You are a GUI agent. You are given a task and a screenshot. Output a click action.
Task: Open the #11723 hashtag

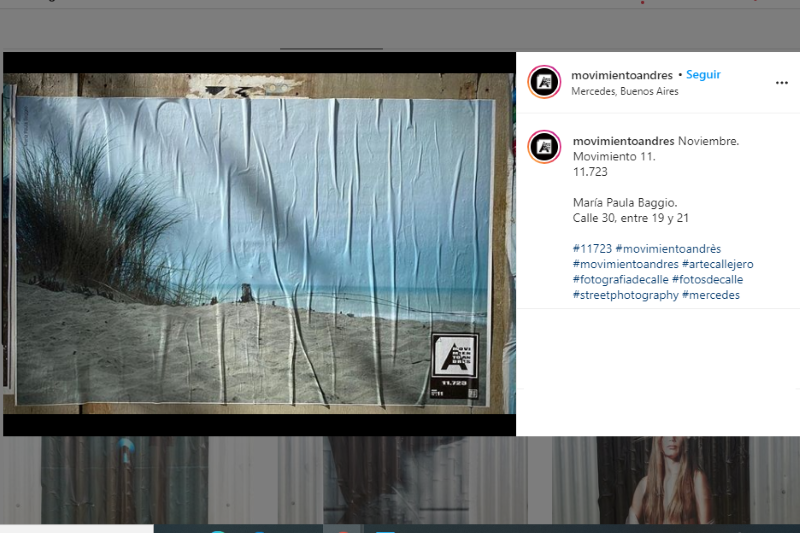(592, 249)
